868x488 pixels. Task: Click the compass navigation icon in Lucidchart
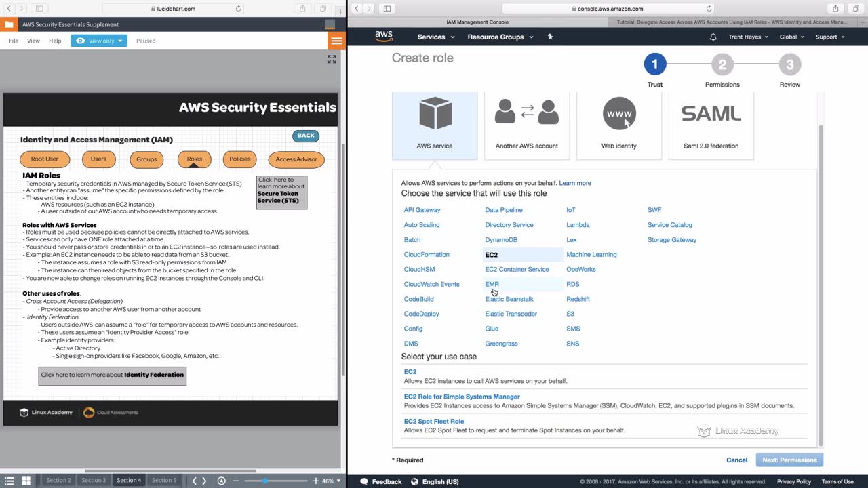221,481
